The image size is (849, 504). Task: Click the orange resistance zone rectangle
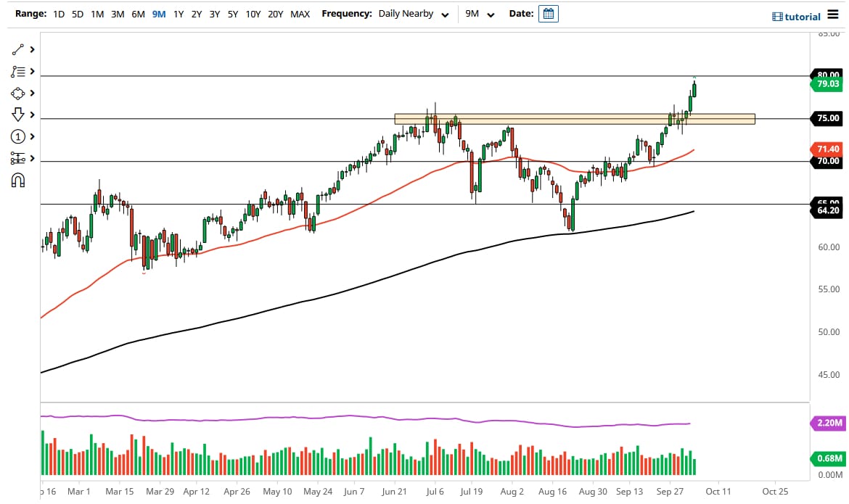point(575,119)
